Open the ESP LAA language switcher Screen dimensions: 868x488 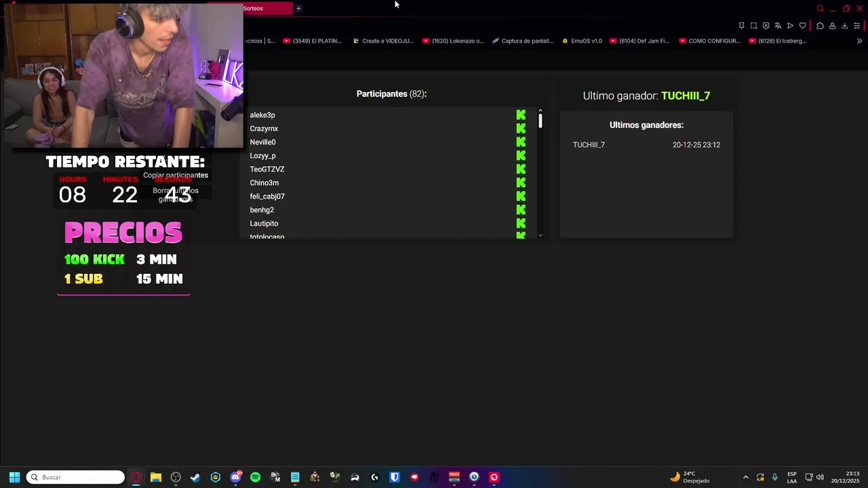click(x=792, y=477)
